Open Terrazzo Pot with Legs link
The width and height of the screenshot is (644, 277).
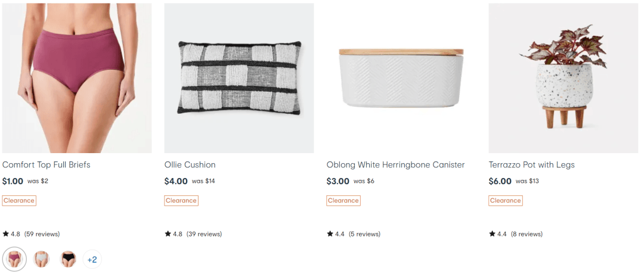click(531, 165)
